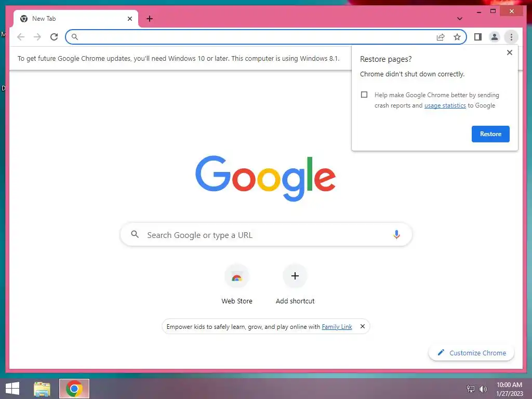Click the Search Google or type a URL box
Viewport: 532px width, 399px height.
[266, 234]
